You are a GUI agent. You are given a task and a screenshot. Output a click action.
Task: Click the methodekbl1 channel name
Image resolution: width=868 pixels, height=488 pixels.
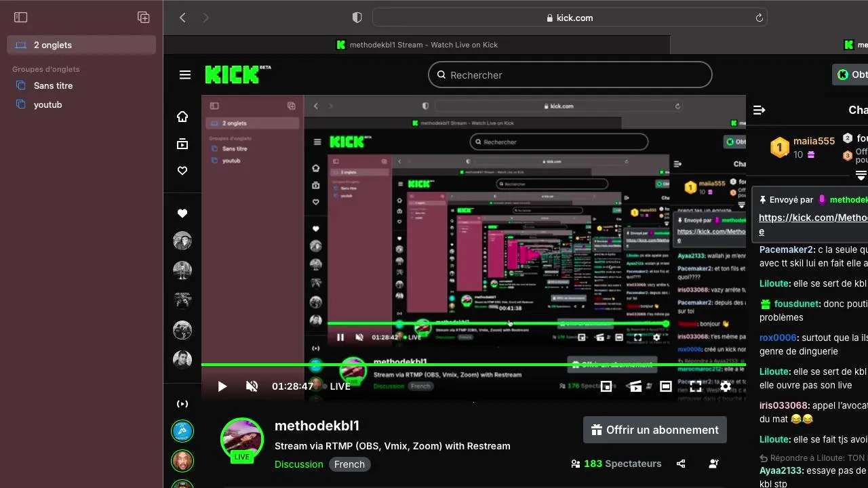pyautogui.click(x=317, y=426)
